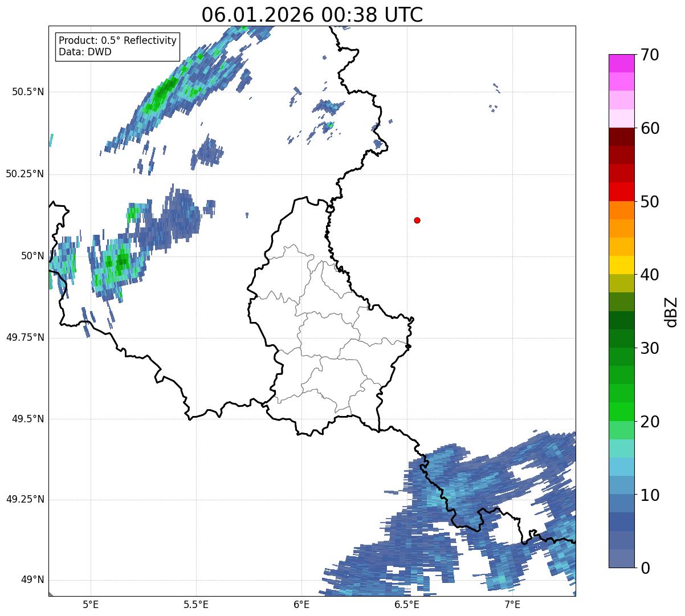This screenshot has height=616, width=685.
Task: Click the 50.5°N latitude label
Action: click(x=29, y=92)
